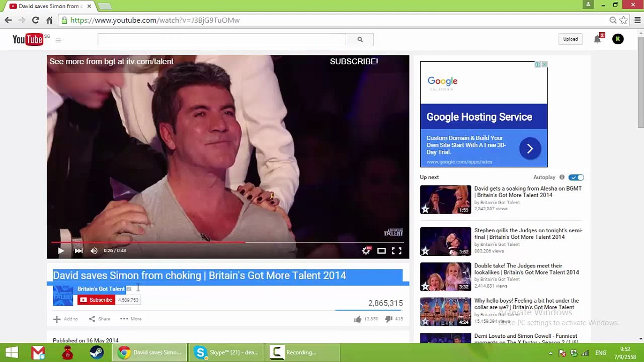Reload the page with the refresh icon

35,20
